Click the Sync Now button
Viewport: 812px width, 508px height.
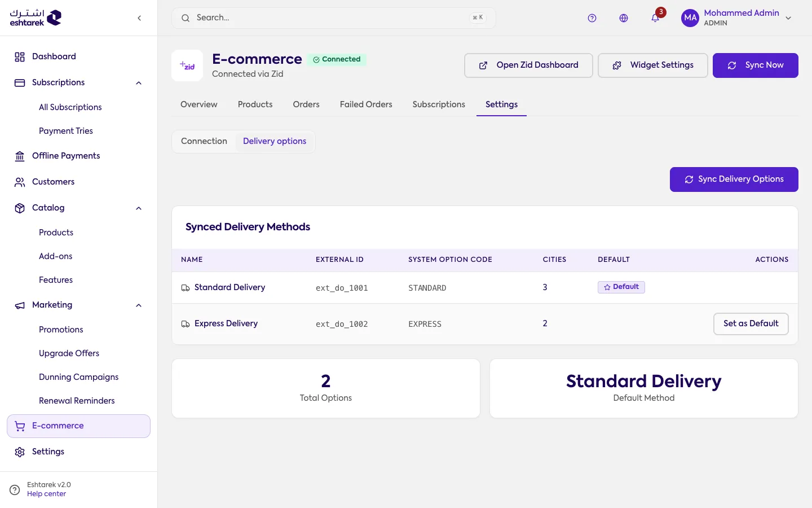pyautogui.click(x=756, y=65)
